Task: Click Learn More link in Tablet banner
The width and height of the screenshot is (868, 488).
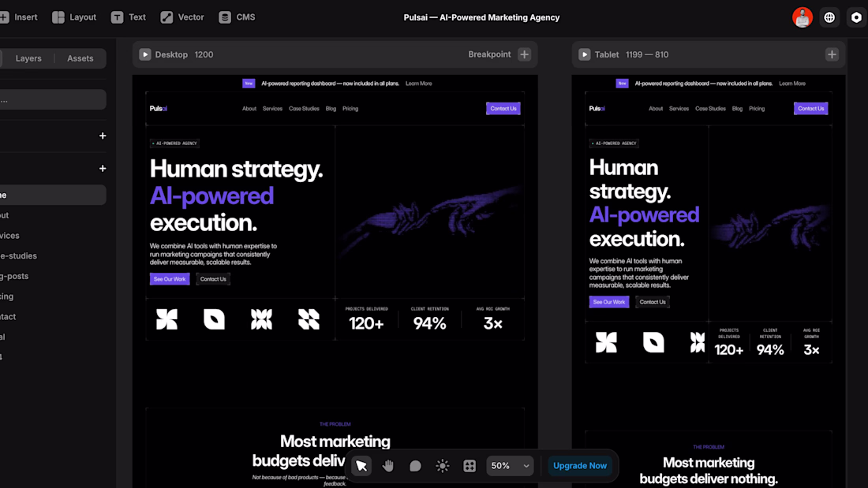Action: click(792, 84)
